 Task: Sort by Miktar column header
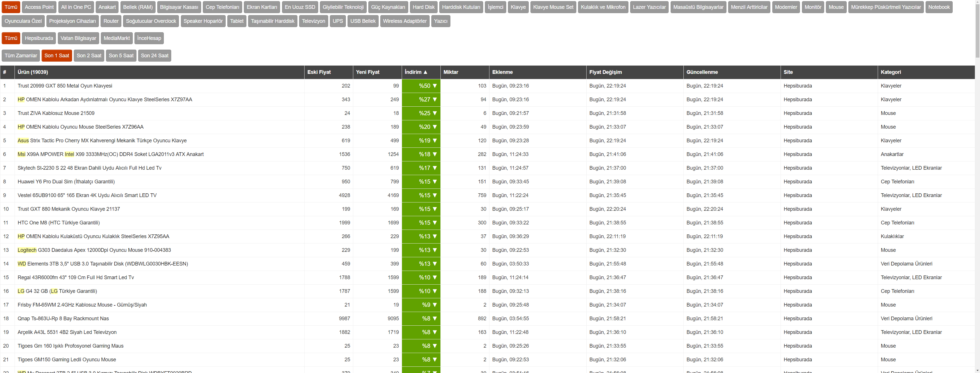(465, 72)
